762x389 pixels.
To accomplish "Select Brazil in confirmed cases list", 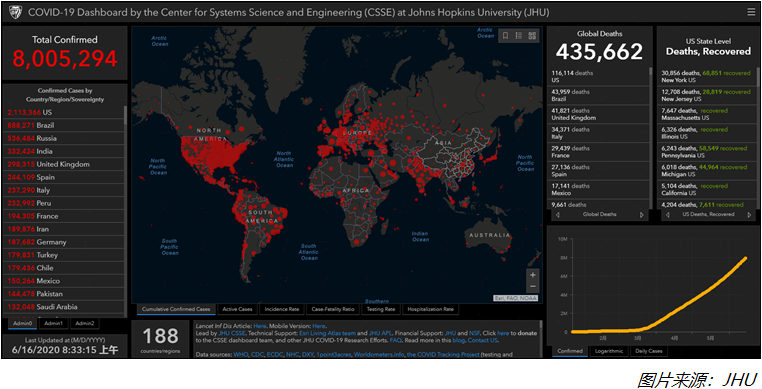I will pyautogui.click(x=63, y=125).
